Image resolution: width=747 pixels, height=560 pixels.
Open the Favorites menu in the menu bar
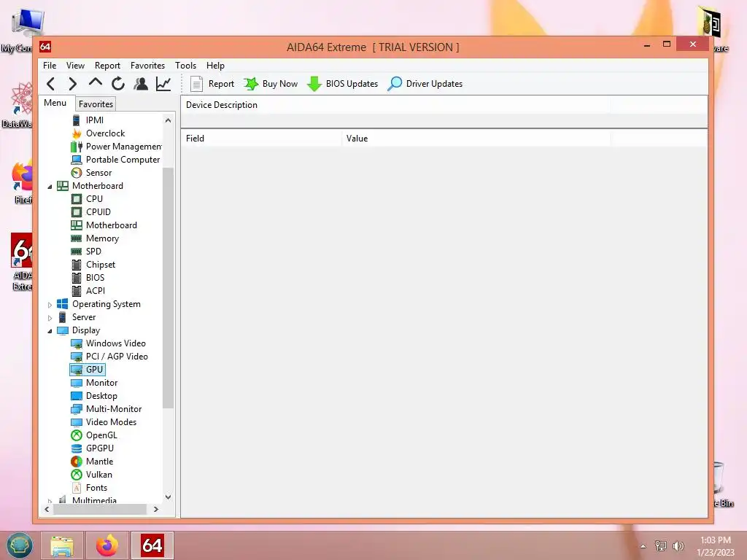147,65
